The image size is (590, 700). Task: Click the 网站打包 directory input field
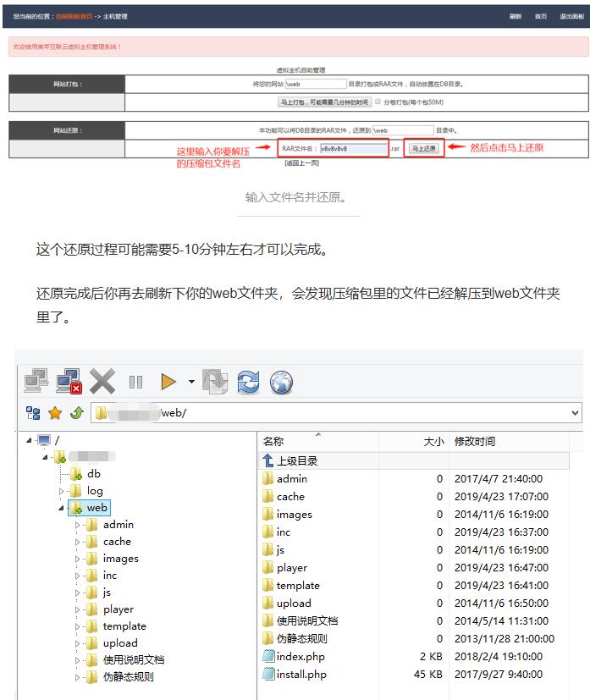click(x=316, y=84)
